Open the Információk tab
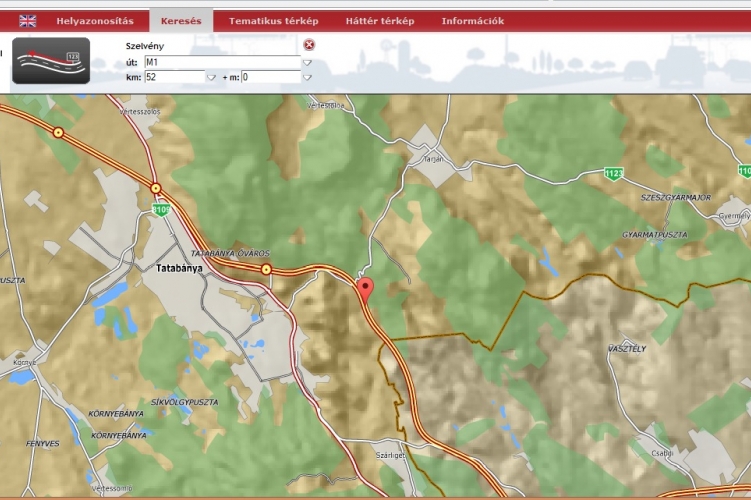The width and height of the screenshot is (751, 500). tap(472, 21)
